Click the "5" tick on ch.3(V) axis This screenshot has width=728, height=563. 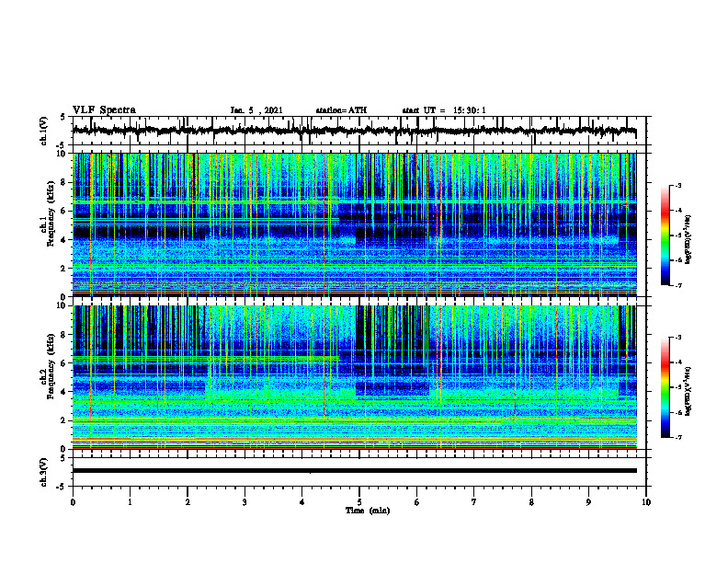pos(63,459)
